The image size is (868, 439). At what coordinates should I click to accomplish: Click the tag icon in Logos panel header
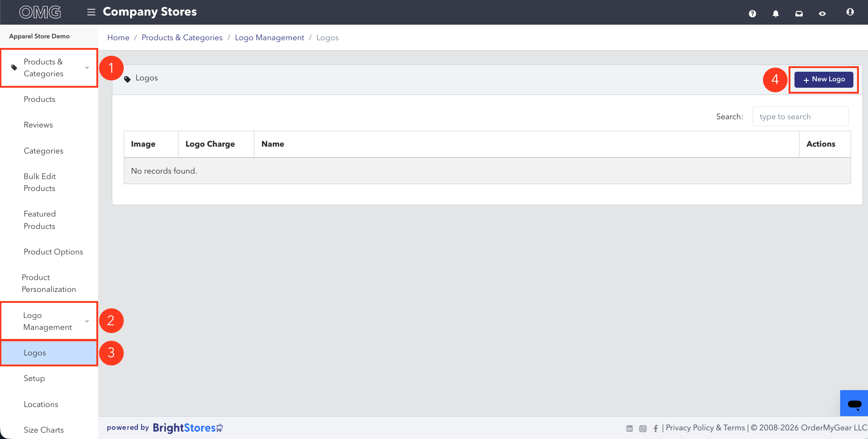pyautogui.click(x=127, y=79)
